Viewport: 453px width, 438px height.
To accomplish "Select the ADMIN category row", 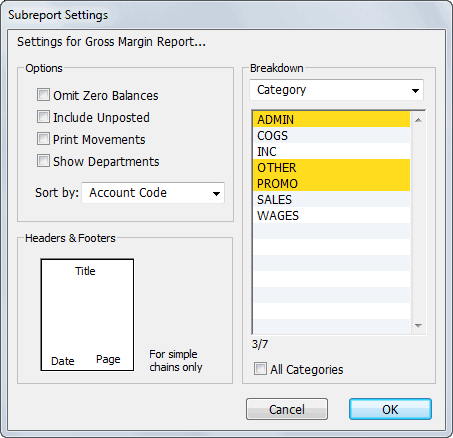I will 332,119.
